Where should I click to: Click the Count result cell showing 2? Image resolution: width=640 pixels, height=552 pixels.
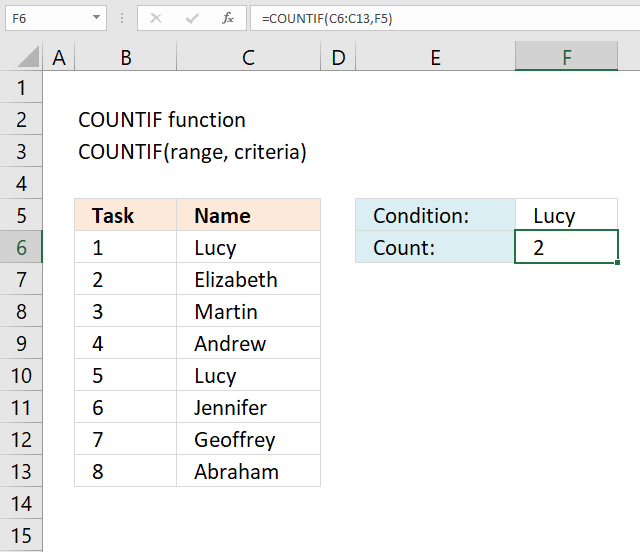566,247
